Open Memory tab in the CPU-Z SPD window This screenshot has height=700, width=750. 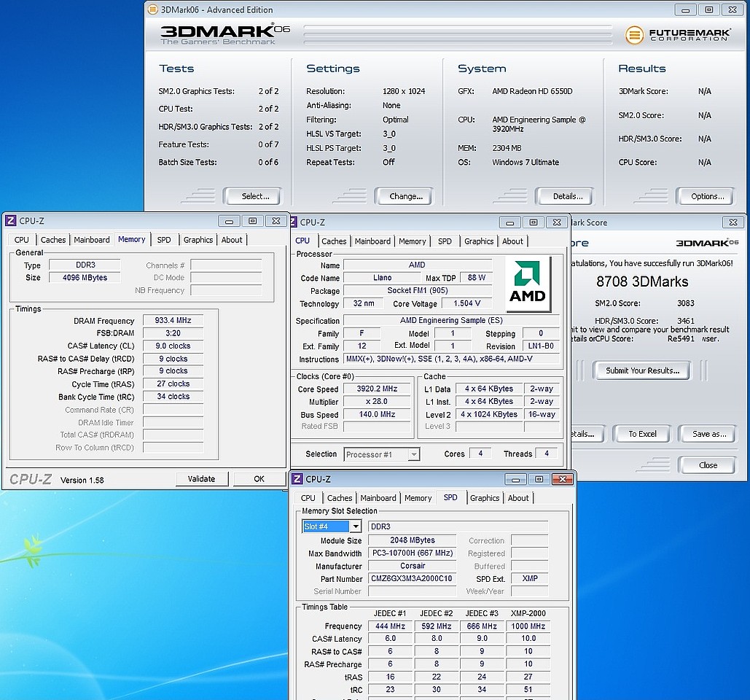click(418, 498)
